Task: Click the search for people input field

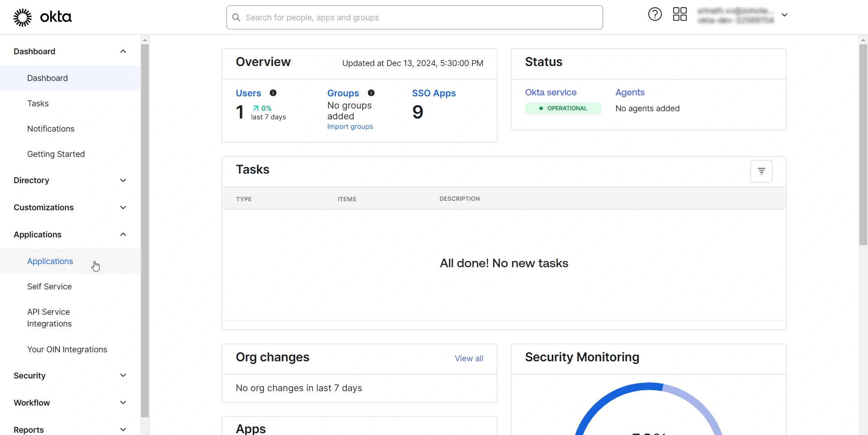Action: click(407, 18)
